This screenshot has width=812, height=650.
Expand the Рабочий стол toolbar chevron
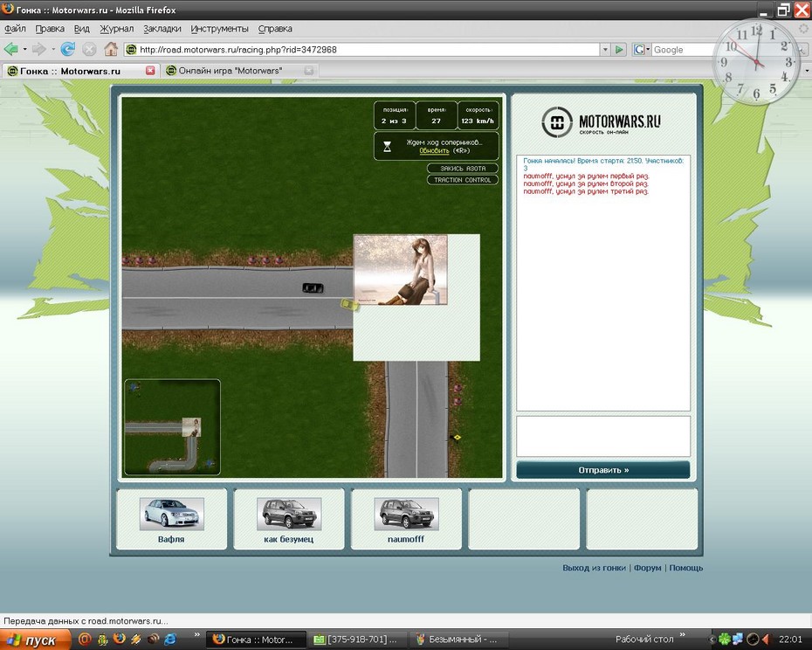[x=682, y=635]
